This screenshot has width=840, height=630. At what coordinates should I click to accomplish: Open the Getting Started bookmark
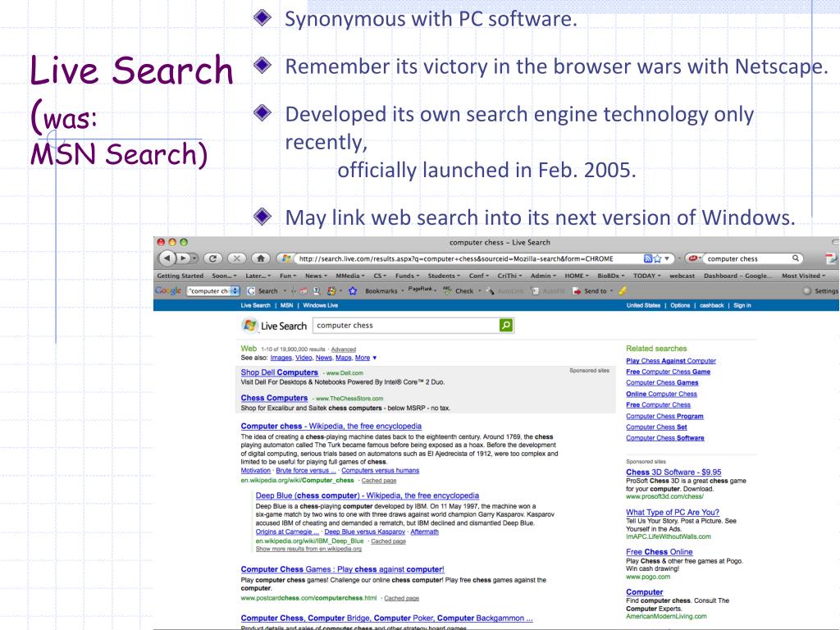coord(180,276)
